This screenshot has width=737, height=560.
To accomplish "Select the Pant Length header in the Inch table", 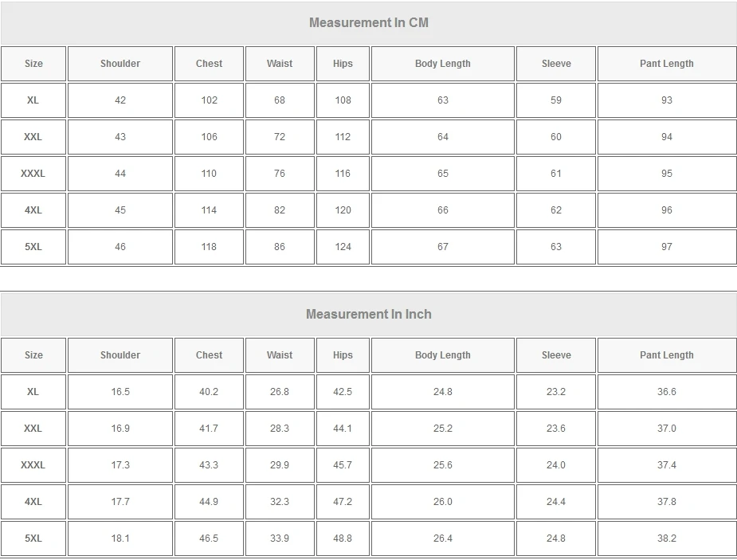I will point(666,355).
